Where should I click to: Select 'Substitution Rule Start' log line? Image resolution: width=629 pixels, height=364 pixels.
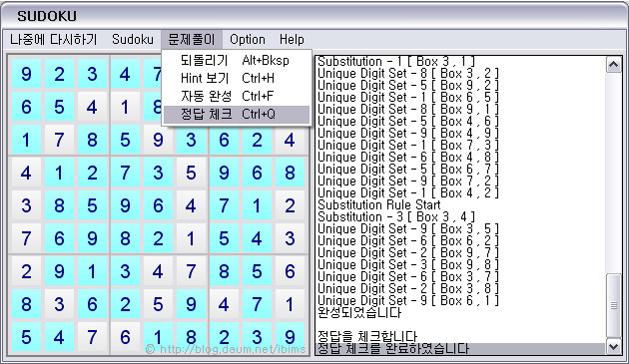click(379, 204)
